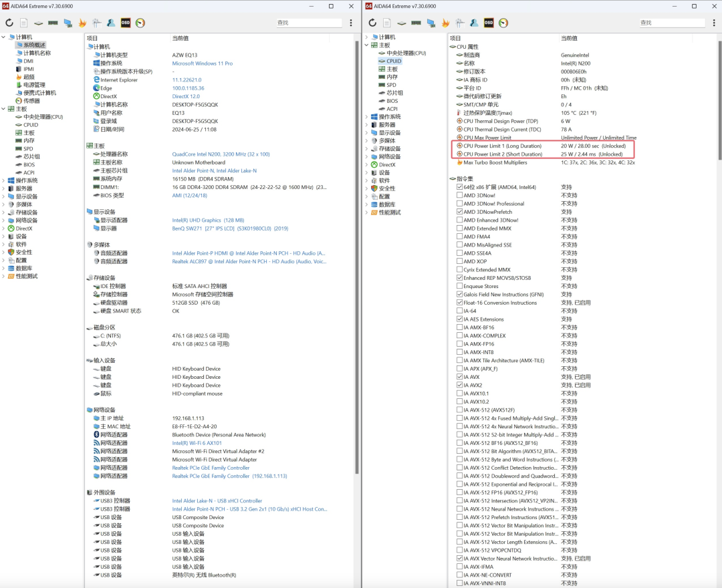
Task: Open the three-dot menu in the left window
Action: (351, 23)
